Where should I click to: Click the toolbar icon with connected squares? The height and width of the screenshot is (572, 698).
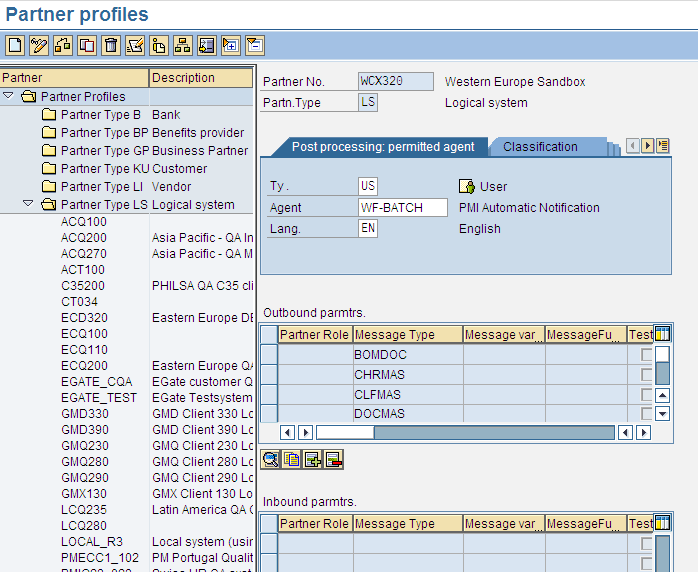[63, 45]
